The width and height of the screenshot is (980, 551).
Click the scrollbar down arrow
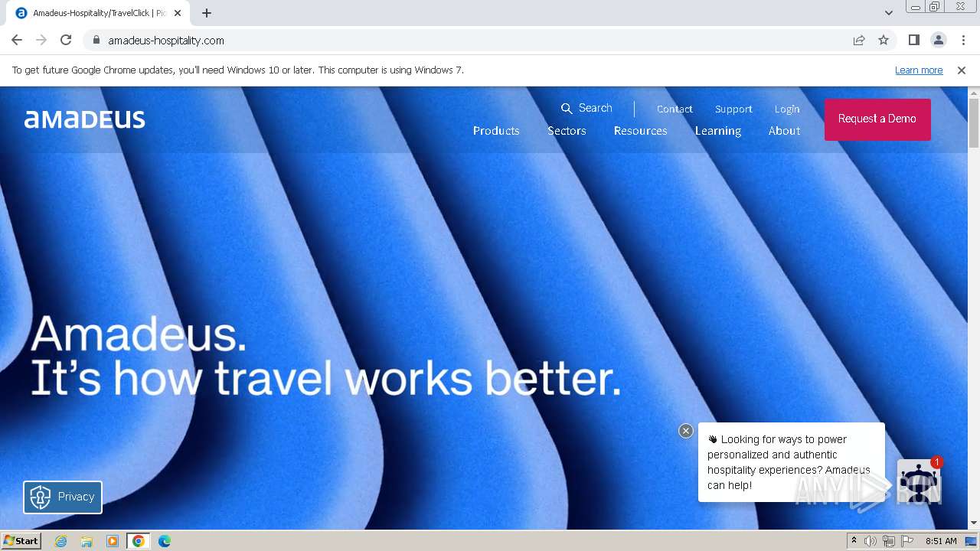(974, 523)
